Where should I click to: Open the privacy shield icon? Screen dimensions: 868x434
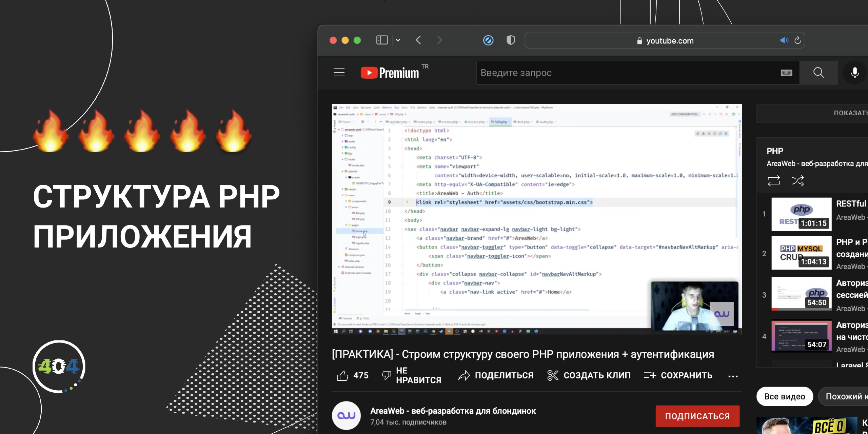(511, 40)
